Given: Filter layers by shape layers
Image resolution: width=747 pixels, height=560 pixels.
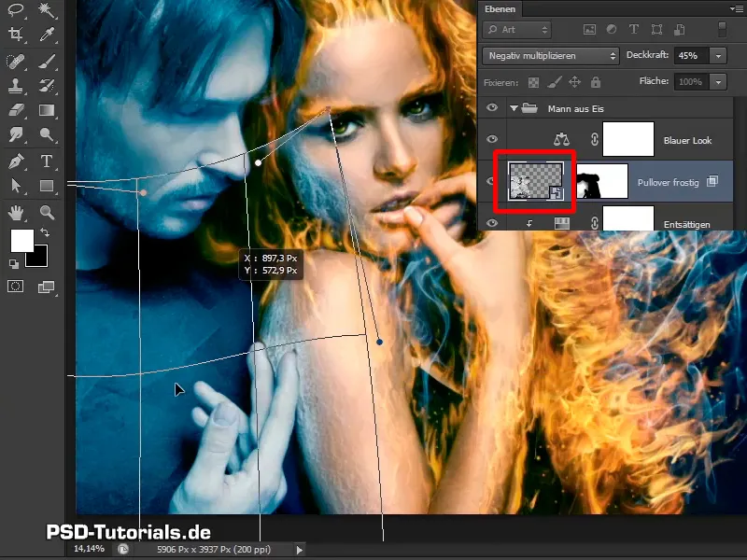Looking at the screenshot, I should 656,30.
